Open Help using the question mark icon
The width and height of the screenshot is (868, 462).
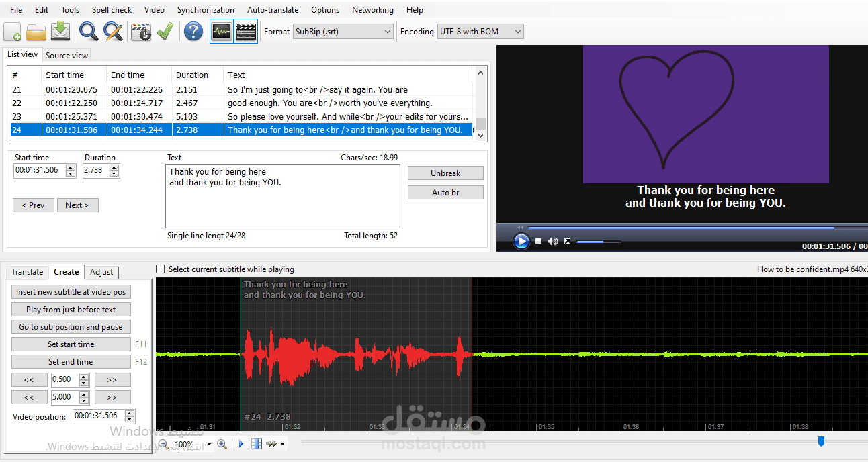pos(193,31)
